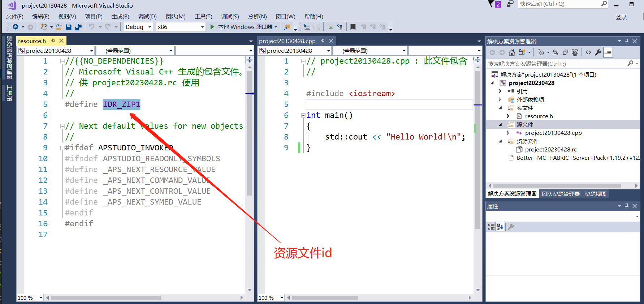Click the Home icon in Solution Explorer

[511, 52]
